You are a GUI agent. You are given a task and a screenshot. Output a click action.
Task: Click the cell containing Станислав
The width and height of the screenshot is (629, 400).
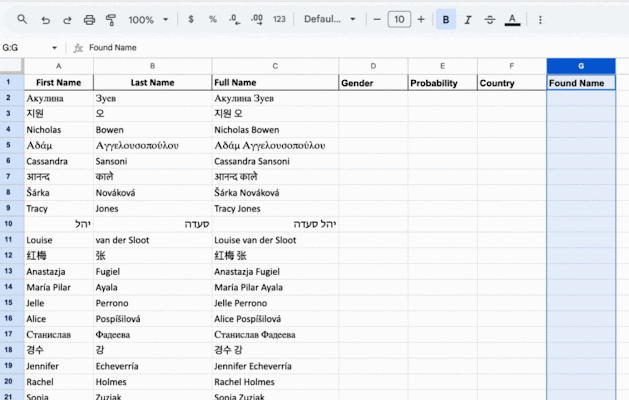pos(59,334)
